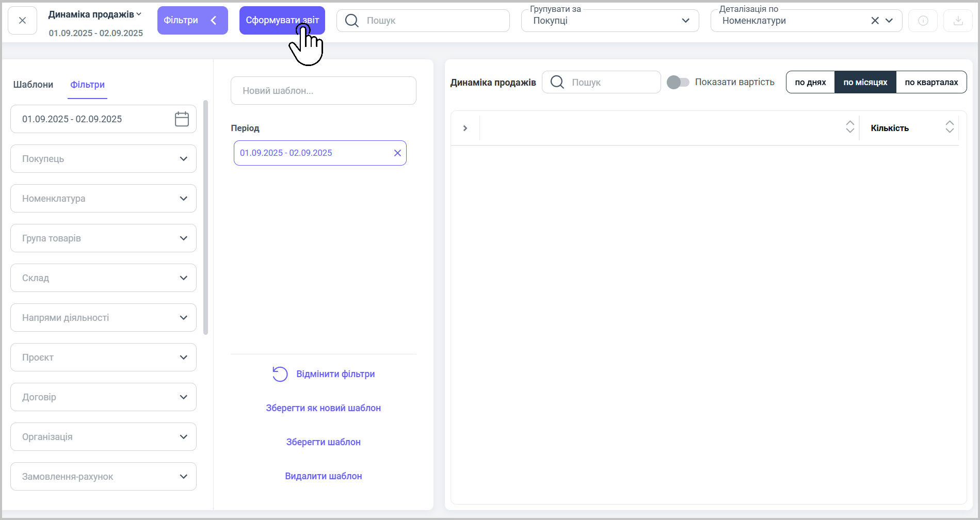Open the Фільтри tab
The height and width of the screenshot is (520, 980).
coord(88,85)
